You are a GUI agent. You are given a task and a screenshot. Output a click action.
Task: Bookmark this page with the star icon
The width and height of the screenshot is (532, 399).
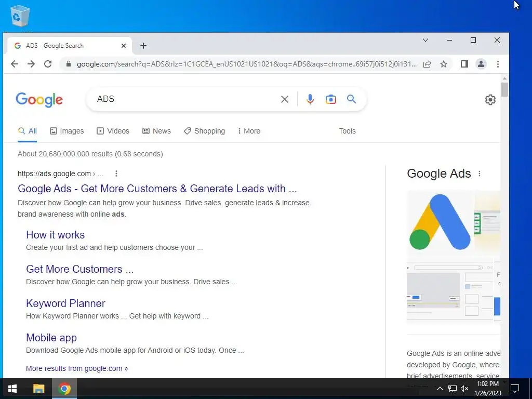(444, 64)
